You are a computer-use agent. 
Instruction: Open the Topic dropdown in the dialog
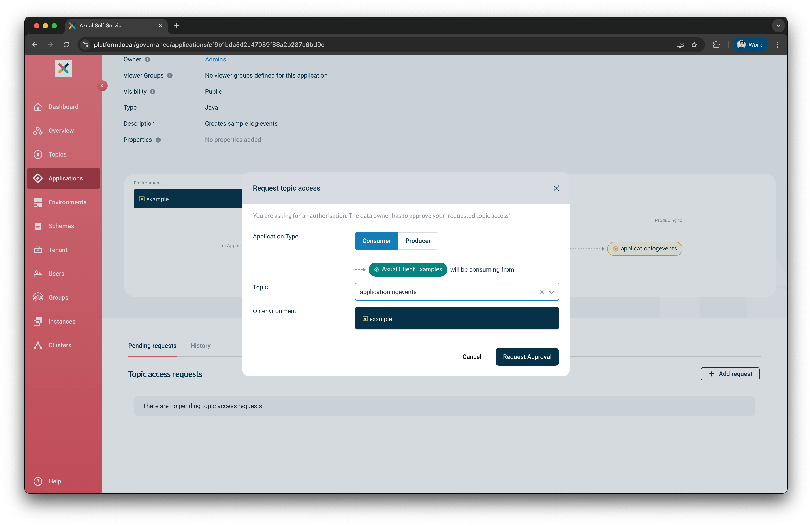click(551, 292)
